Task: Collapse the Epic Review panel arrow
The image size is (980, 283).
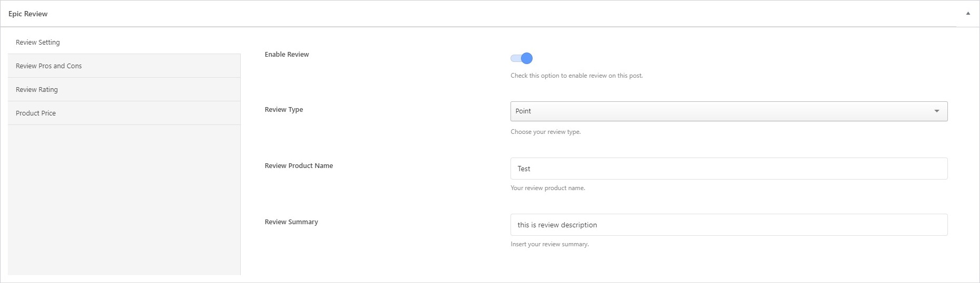Action: point(968,14)
